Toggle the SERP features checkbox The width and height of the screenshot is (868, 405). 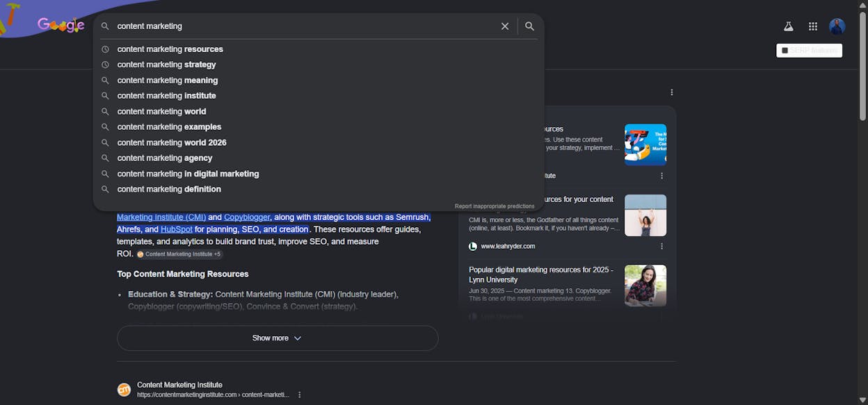[785, 50]
